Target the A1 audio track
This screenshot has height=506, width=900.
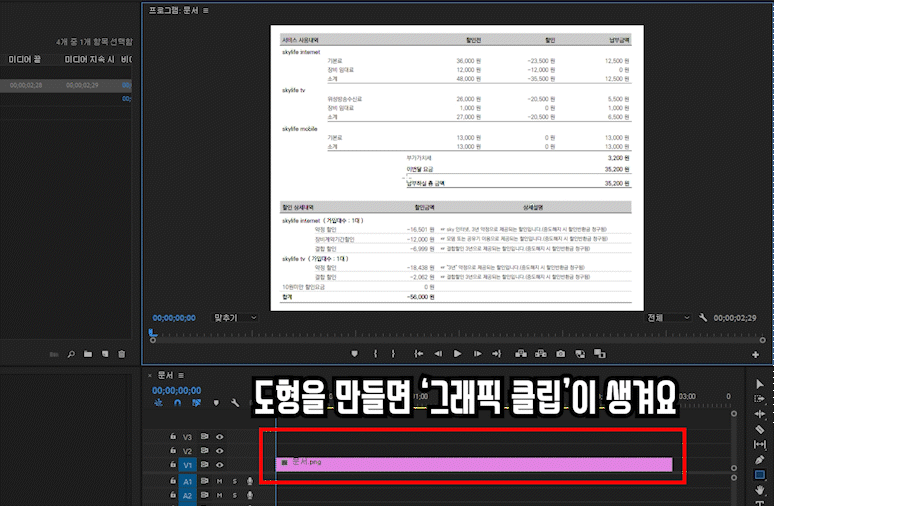click(x=187, y=482)
